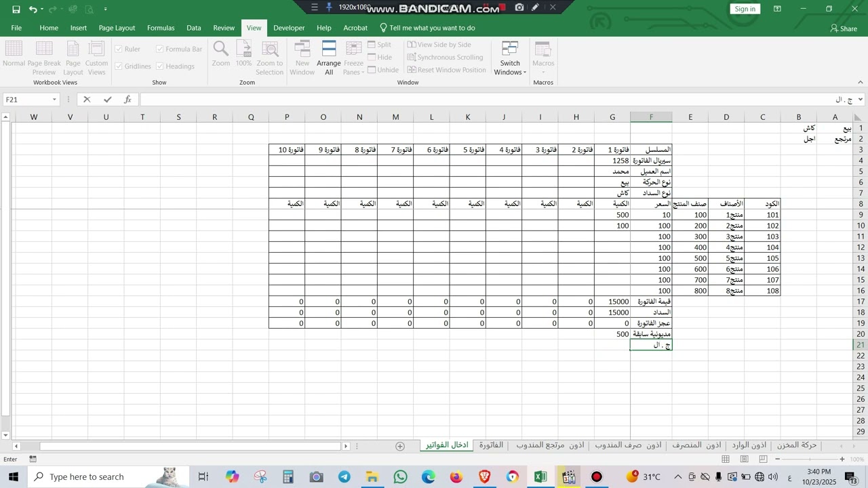Click the Save icon in title bar
Image resolution: width=868 pixels, height=488 pixels.
(x=16, y=9)
